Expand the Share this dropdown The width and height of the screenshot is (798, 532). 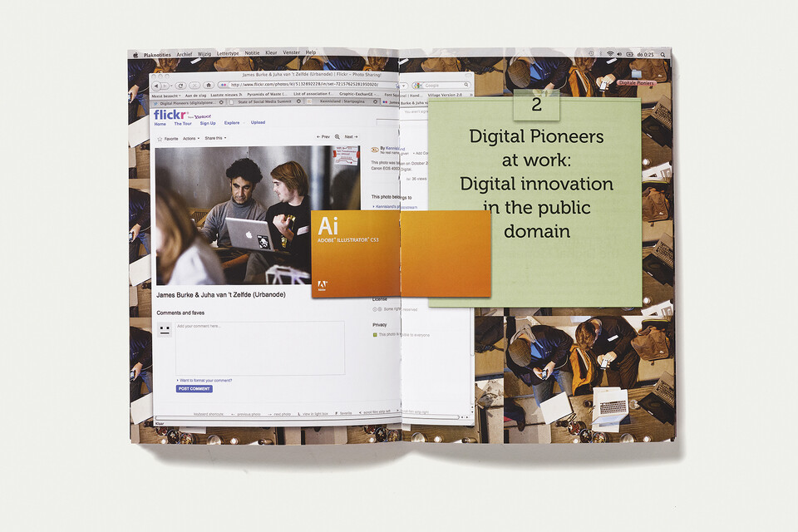(x=215, y=139)
